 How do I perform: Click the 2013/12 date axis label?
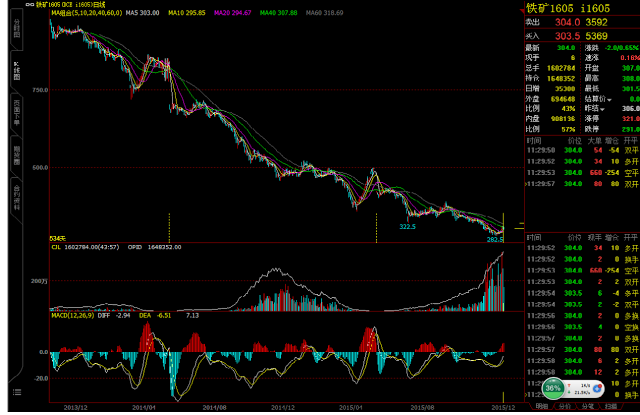pyautogui.click(x=76, y=407)
